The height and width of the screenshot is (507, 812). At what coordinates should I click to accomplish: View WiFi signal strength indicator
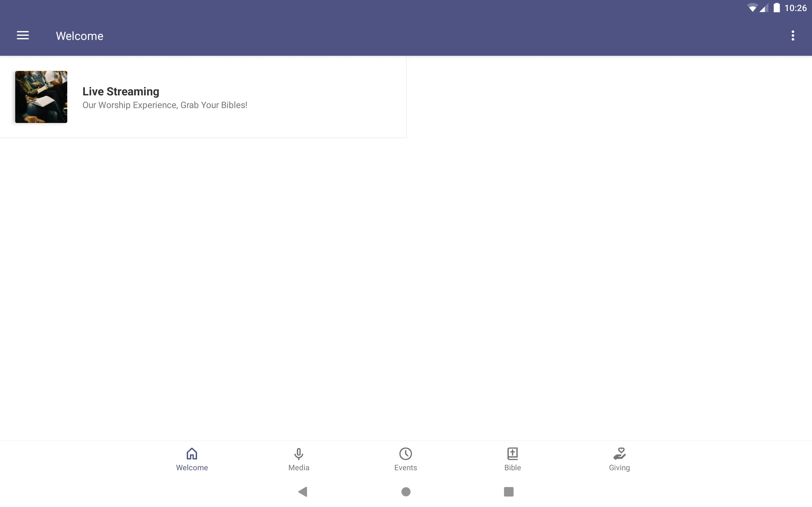pos(750,8)
